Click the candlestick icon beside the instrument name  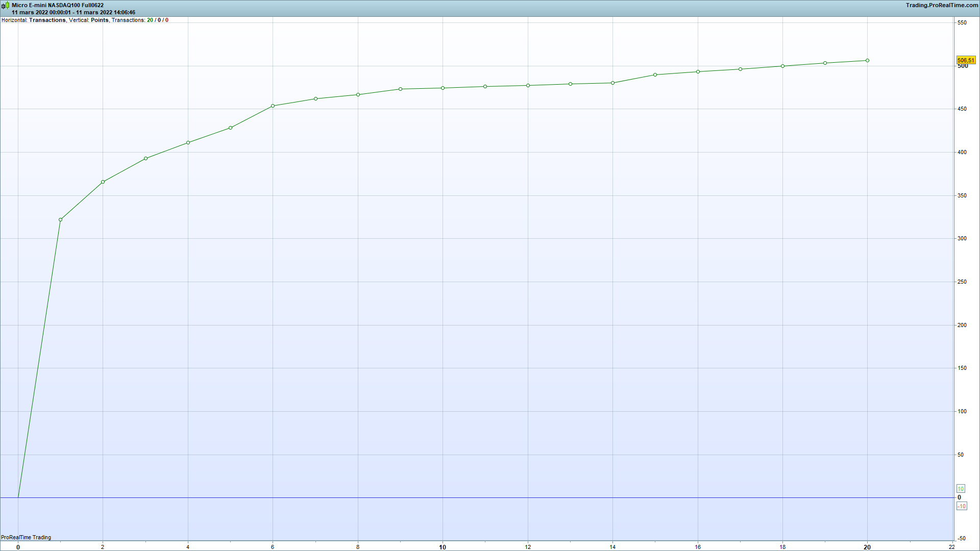point(5,6)
